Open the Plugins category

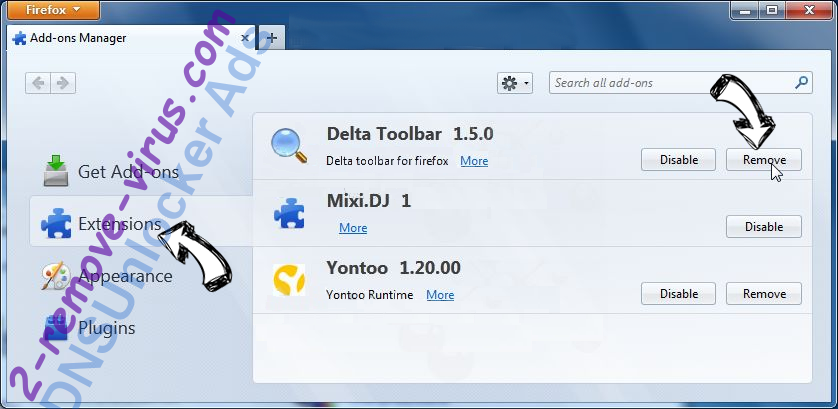point(88,327)
